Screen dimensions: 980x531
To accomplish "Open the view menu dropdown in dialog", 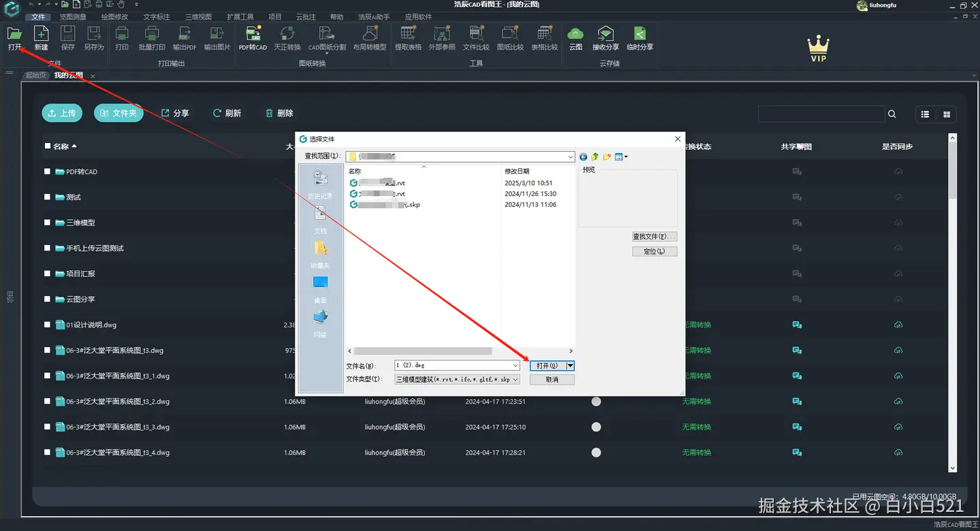I will pyautogui.click(x=621, y=157).
